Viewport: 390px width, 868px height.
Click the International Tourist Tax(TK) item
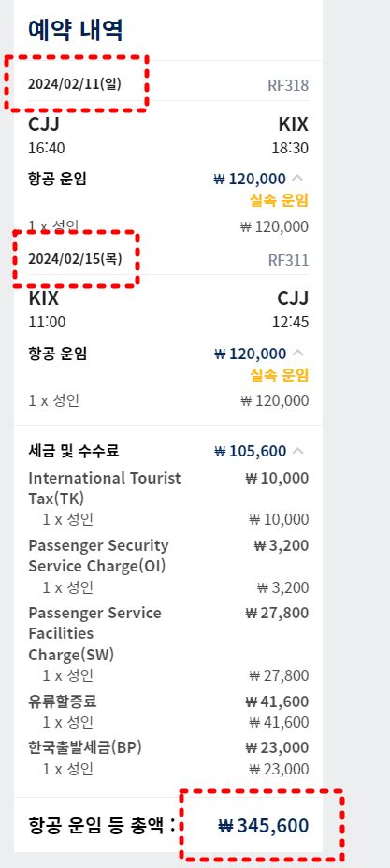(105, 488)
